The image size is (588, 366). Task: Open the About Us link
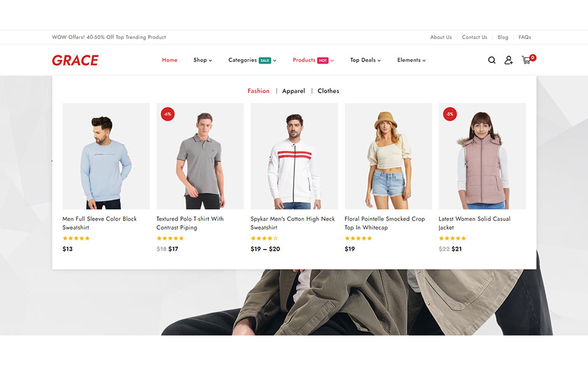[441, 37]
